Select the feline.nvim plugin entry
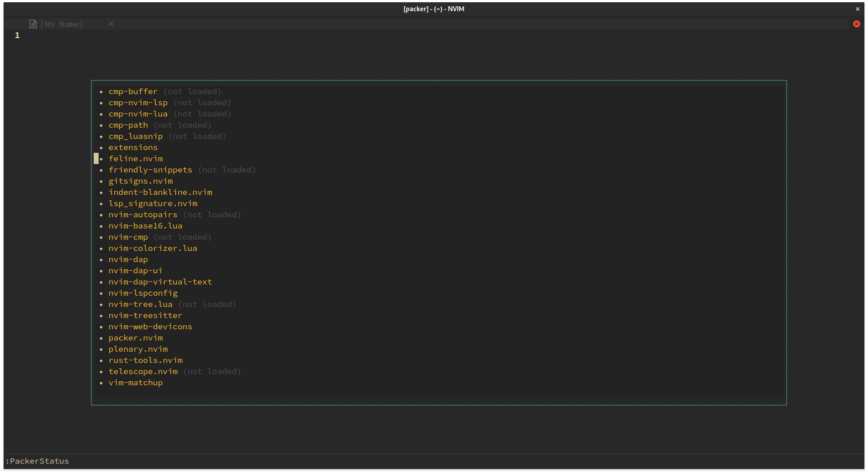 pos(136,159)
